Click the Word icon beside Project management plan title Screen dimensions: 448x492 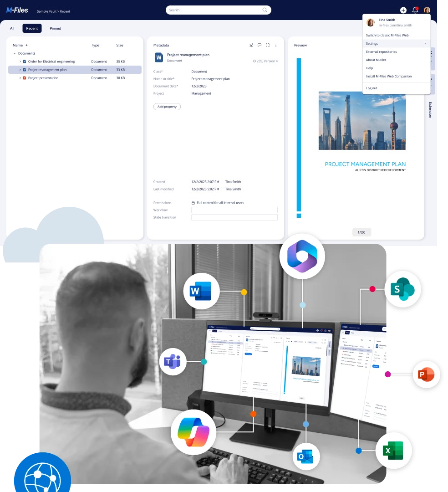pos(159,57)
